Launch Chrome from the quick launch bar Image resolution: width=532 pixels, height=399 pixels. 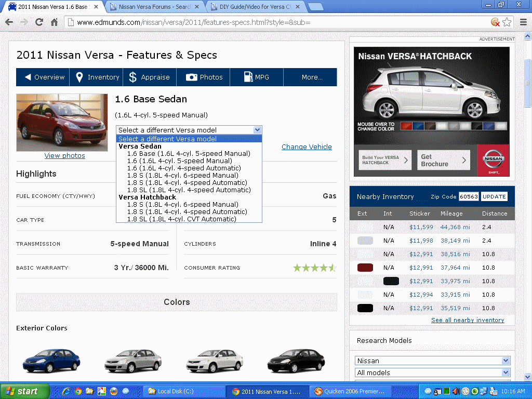78,391
